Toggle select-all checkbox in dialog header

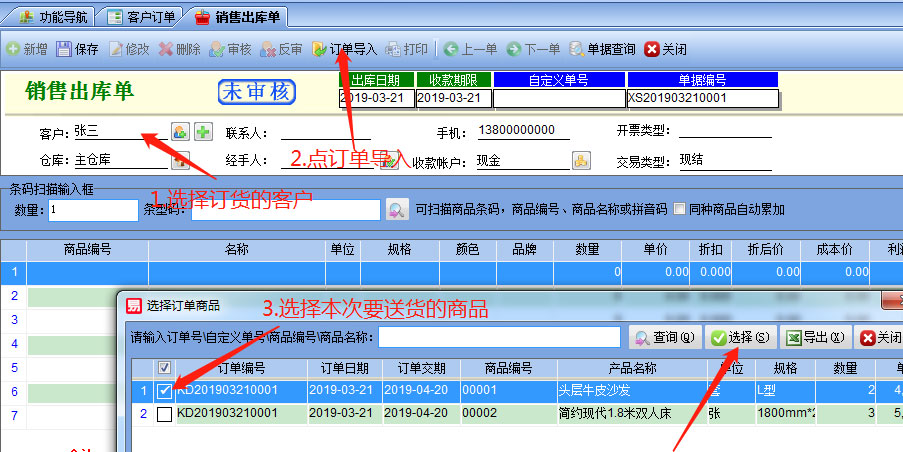point(164,367)
